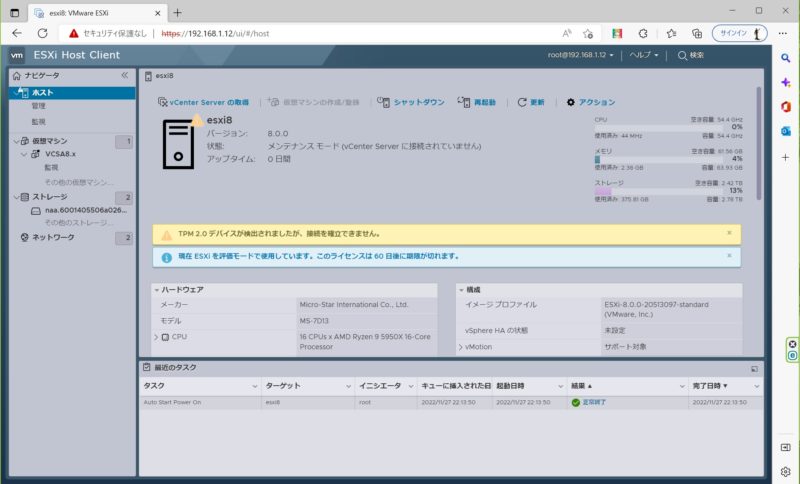
Task: Collapse the ストレージ tree node
Action: coord(16,197)
